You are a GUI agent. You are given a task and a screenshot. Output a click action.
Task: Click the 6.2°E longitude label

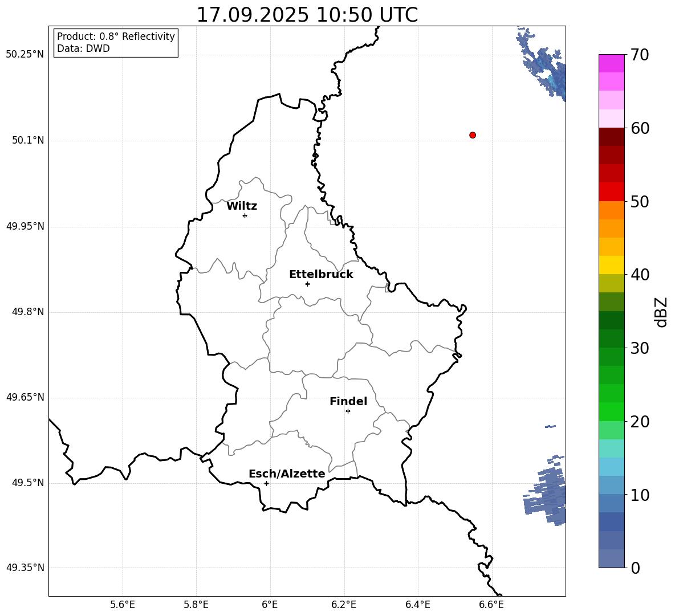[344, 605]
